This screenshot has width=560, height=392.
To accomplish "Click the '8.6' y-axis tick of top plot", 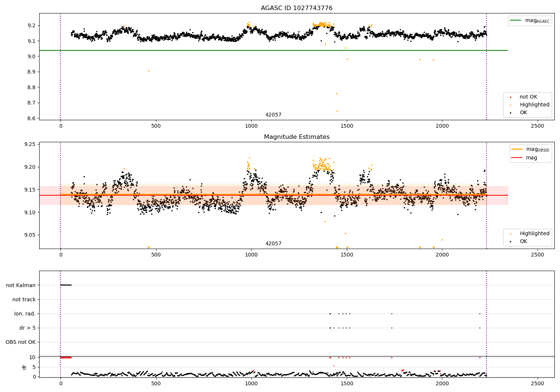I will [x=32, y=119].
